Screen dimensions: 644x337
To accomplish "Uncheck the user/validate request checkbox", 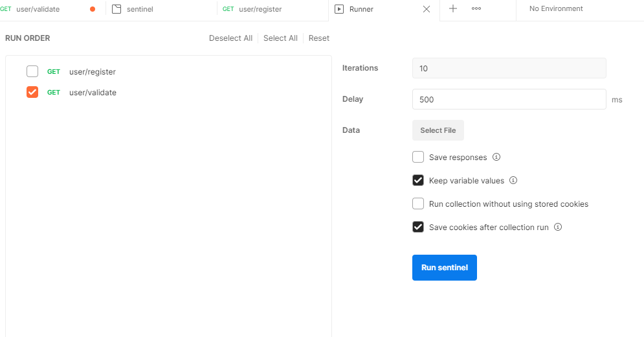I will [x=32, y=92].
